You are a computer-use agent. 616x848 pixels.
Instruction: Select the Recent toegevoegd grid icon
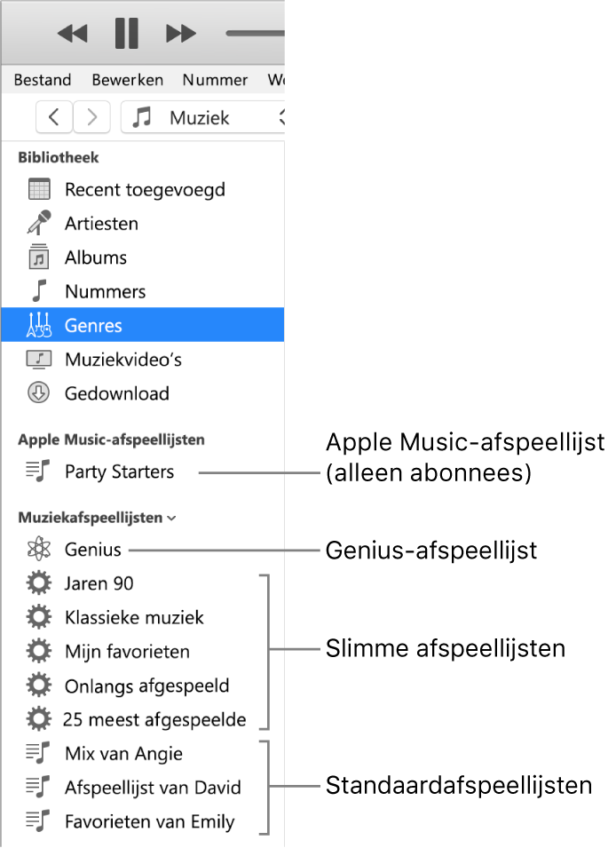coord(39,189)
